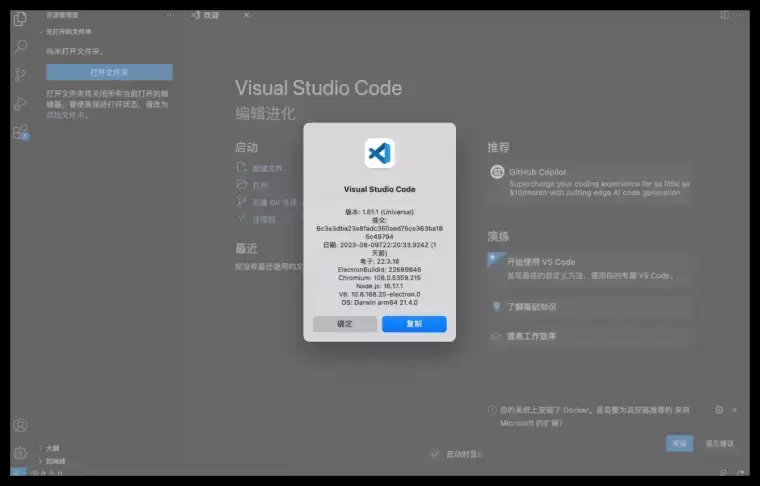Click 显示建议 in Docker notification

(719, 443)
